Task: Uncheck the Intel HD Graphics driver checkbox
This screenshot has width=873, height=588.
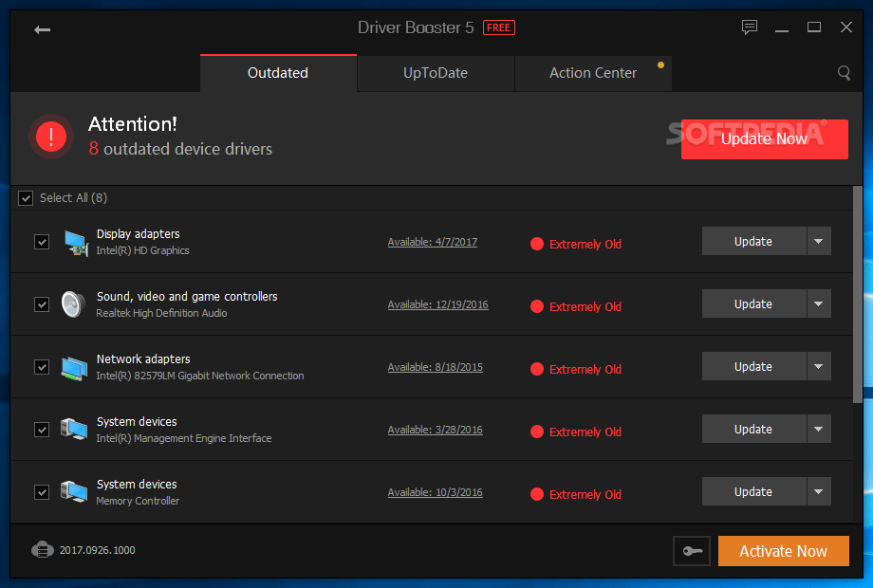Action: point(42,242)
